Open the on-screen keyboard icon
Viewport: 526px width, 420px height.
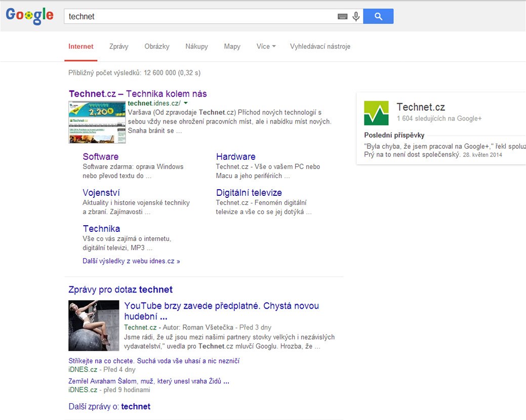click(343, 17)
